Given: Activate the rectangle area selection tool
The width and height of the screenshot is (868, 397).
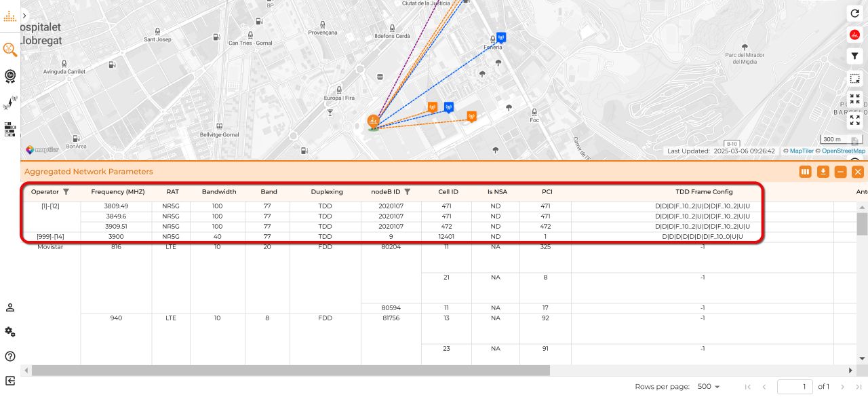Looking at the screenshot, I should click(854, 79).
